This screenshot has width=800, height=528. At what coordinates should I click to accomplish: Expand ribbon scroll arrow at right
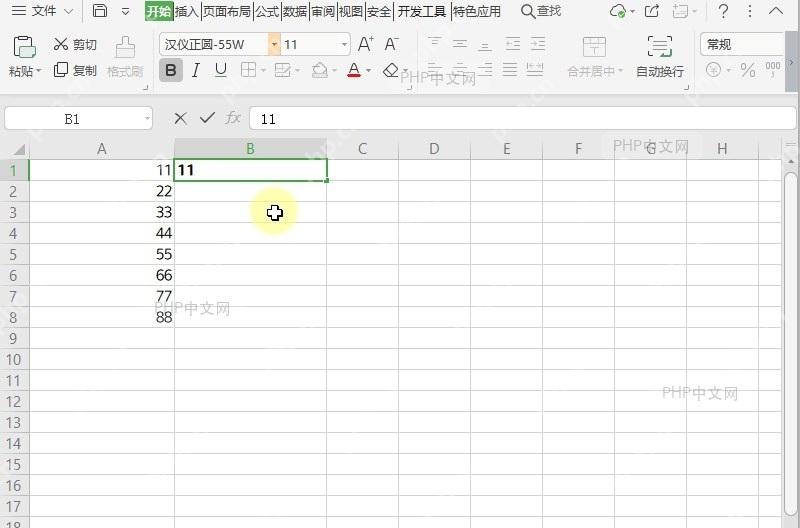(x=792, y=62)
